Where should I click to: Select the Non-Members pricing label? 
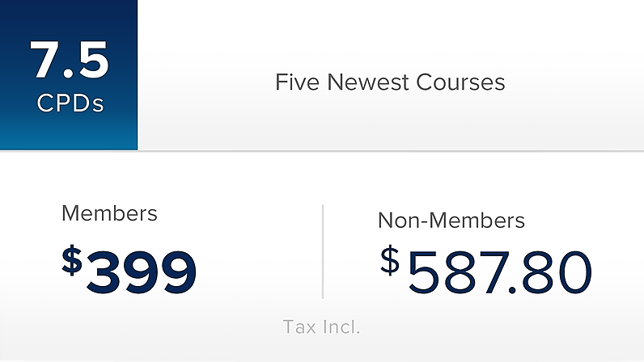[451, 221]
